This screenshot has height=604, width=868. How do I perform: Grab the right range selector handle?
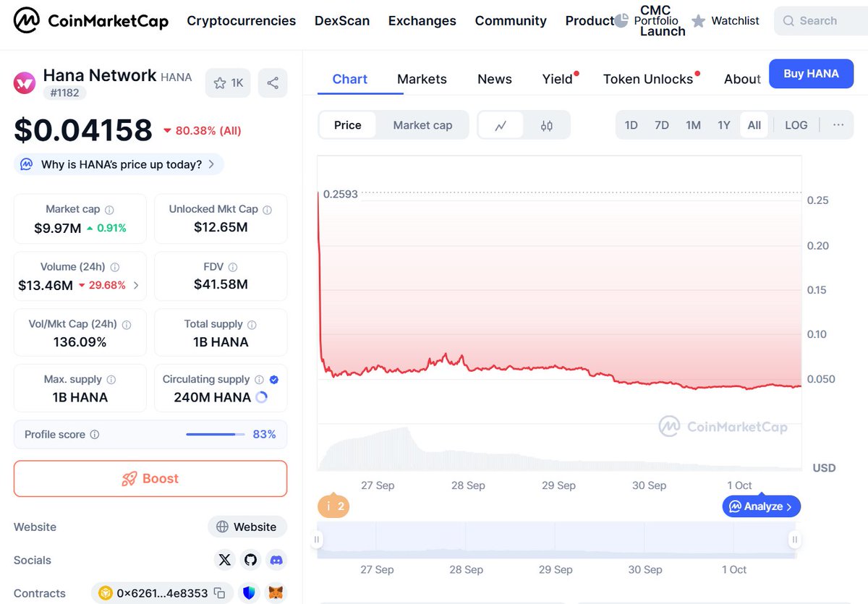point(795,540)
